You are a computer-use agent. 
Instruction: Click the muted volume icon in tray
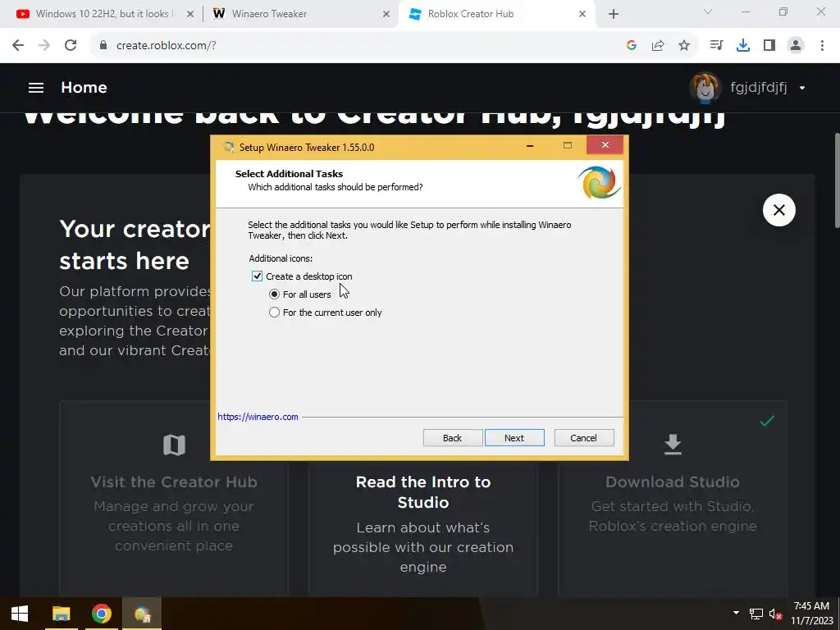pyautogui.click(x=775, y=614)
